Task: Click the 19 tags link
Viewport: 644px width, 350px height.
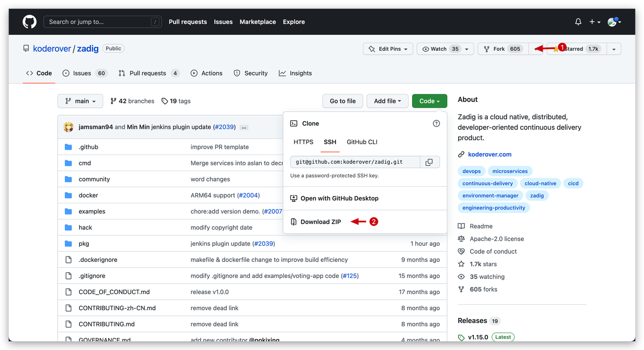Action: (x=176, y=101)
